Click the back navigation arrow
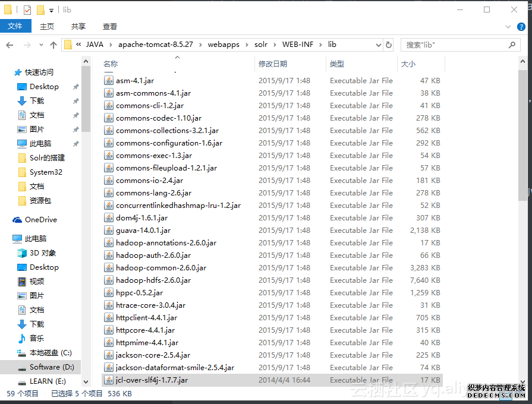This screenshot has height=404, width=532. [x=10, y=45]
